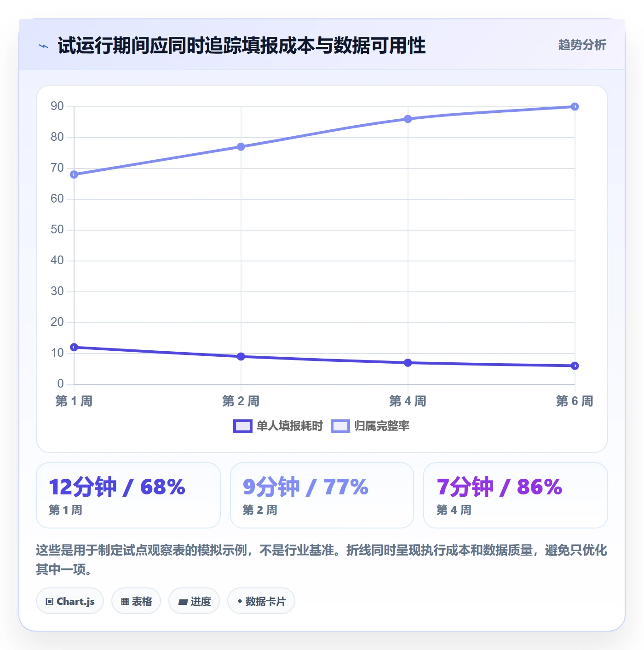
Task: Click the 趋势分析 badge
Action: (x=582, y=45)
